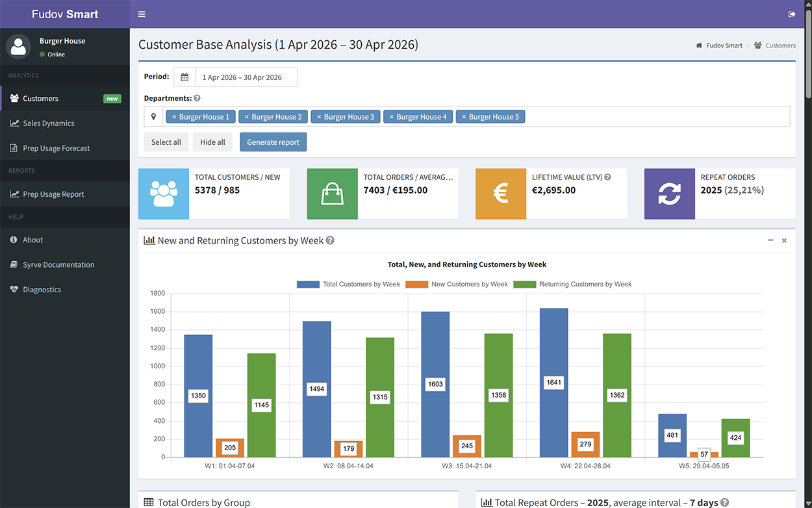Viewport: 812px width, 508px height.
Task: Click the 'W2: 08.04-14.04' axis label
Action: (x=348, y=466)
